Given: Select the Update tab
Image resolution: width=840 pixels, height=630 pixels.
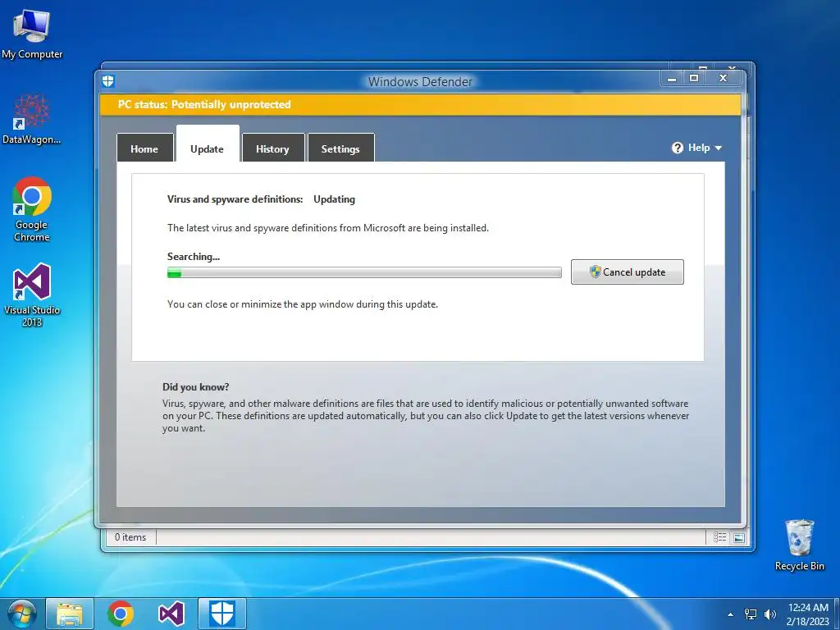Looking at the screenshot, I should pos(208,144).
